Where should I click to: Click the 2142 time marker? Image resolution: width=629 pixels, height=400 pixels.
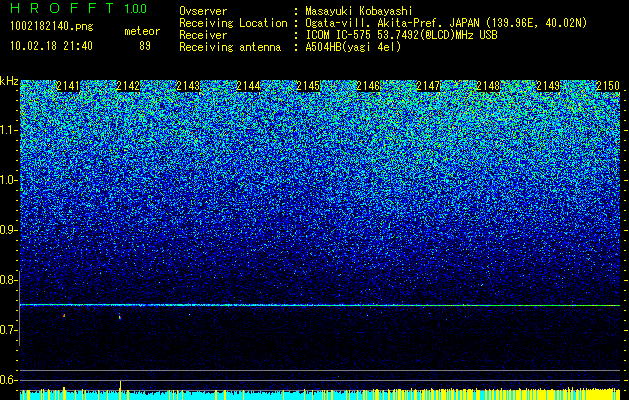click(128, 86)
